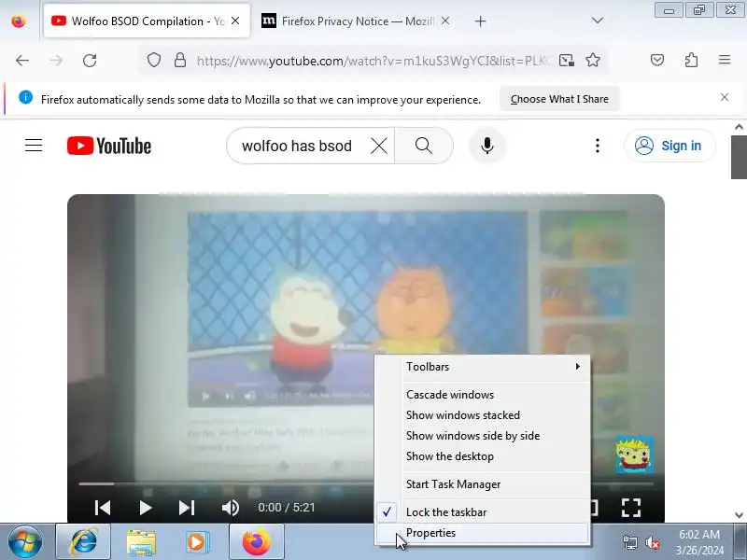The width and height of the screenshot is (747, 560).
Task: Choose Show windows stacked
Action: (483, 415)
